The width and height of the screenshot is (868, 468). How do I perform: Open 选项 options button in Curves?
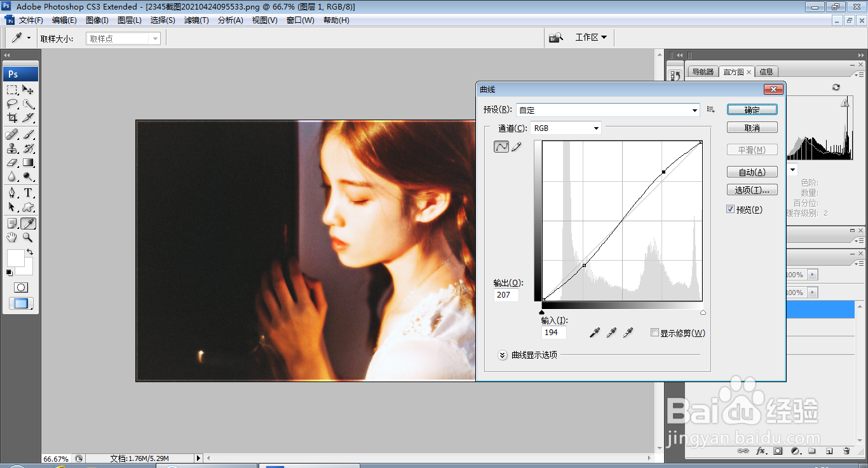pos(752,190)
